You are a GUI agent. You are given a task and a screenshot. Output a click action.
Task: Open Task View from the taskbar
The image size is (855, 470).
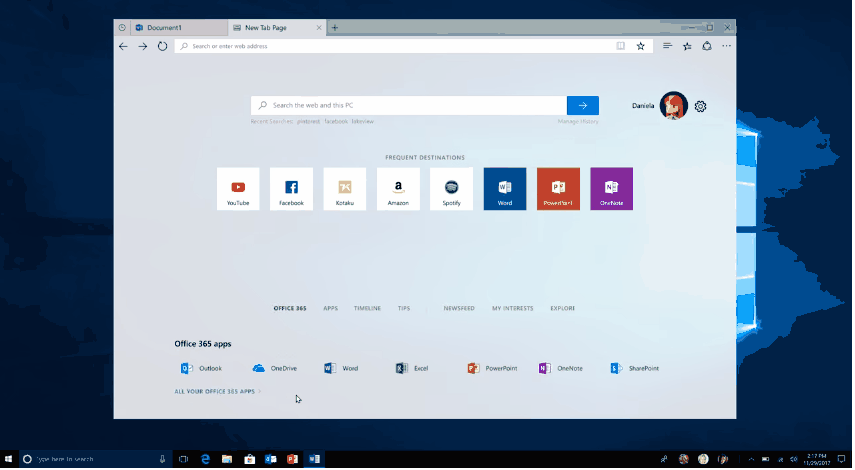pos(184,459)
